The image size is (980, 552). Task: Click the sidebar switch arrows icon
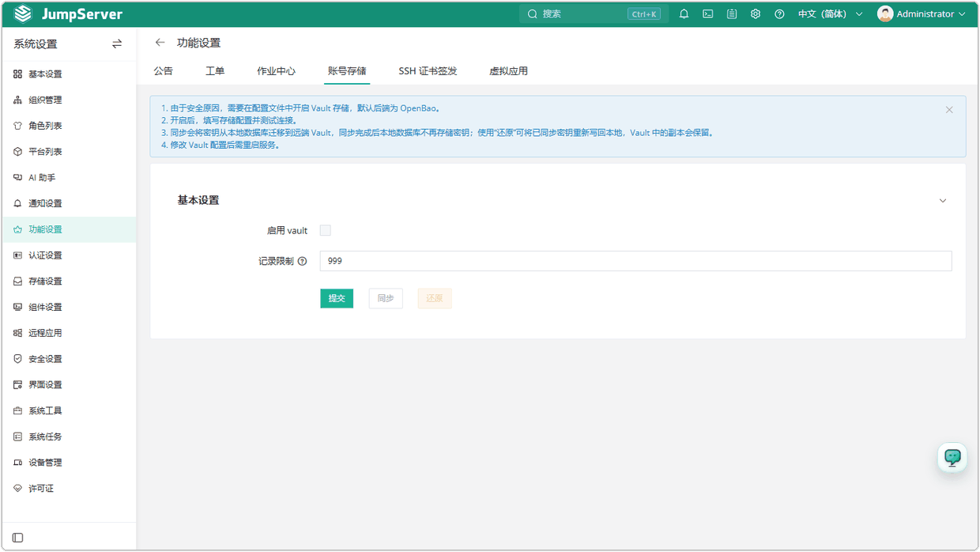(117, 44)
